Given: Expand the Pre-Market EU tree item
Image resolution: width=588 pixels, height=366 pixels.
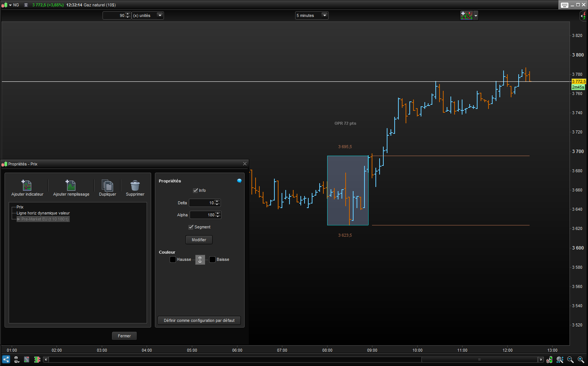Looking at the screenshot, I should pyautogui.click(x=18, y=219).
